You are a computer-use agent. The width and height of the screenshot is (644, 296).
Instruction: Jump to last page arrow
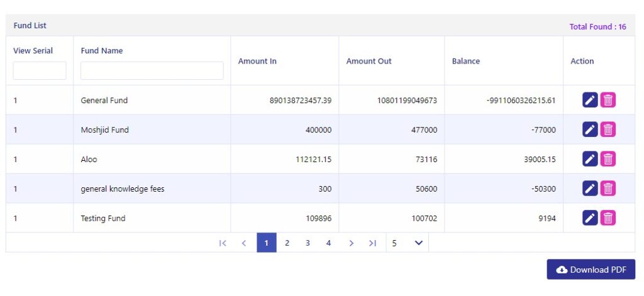click(372, 243)
